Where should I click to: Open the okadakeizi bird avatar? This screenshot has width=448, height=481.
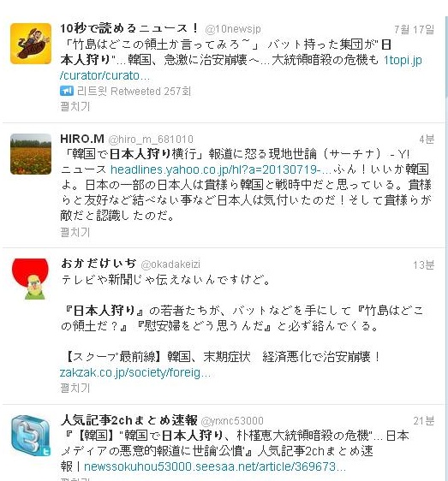click(31, 279)
